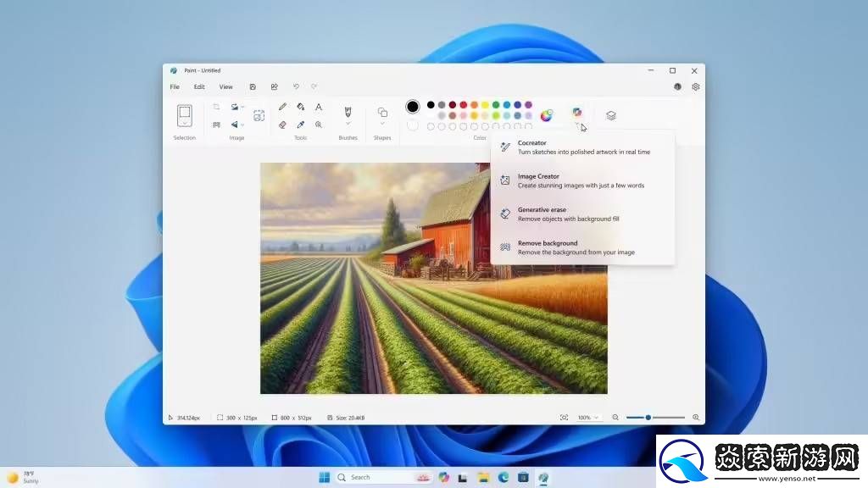Select the Fill bucket tool

tap(300, 107)
